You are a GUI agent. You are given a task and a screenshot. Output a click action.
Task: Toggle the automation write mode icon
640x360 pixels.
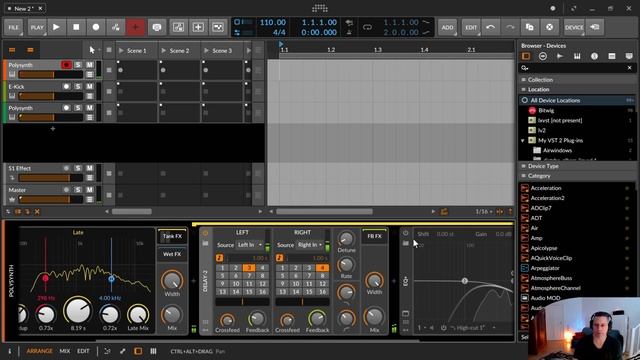click(116, 27)
